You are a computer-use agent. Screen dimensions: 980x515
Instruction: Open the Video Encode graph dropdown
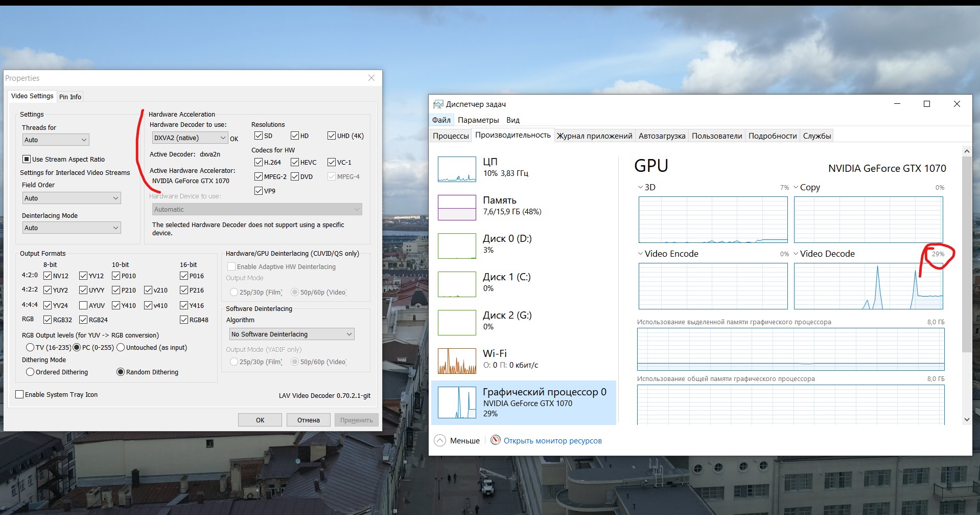coord(641,254)
